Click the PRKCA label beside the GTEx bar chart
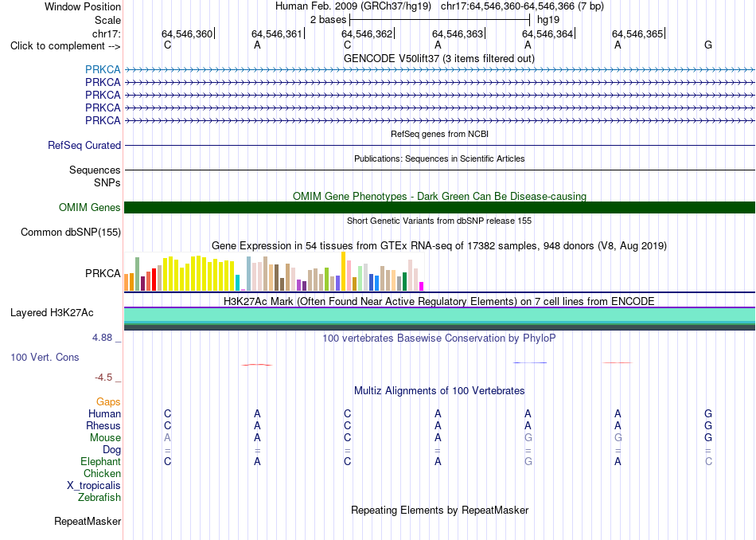This screenshot has height=540, width=756. point(103,274)
